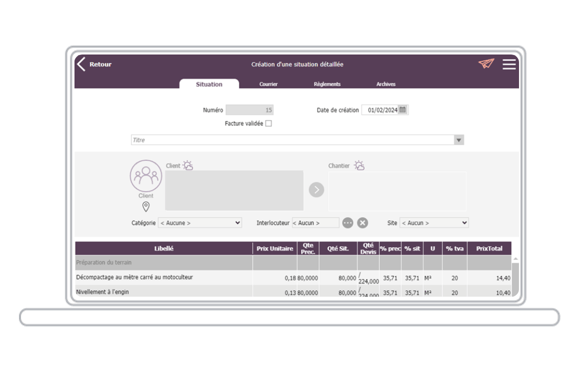Screen dimensions: 580x375
Task: Click the calendar icon beside creation date
Action: click(x=403, y=109)
